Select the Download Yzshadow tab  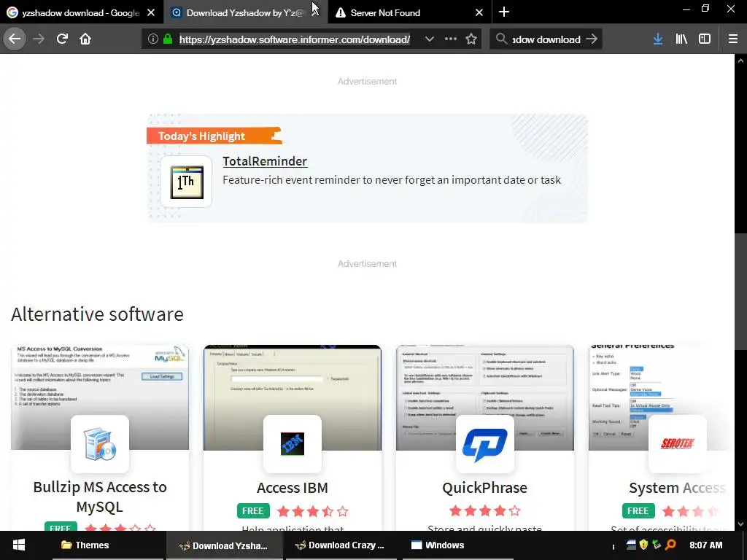245,13
